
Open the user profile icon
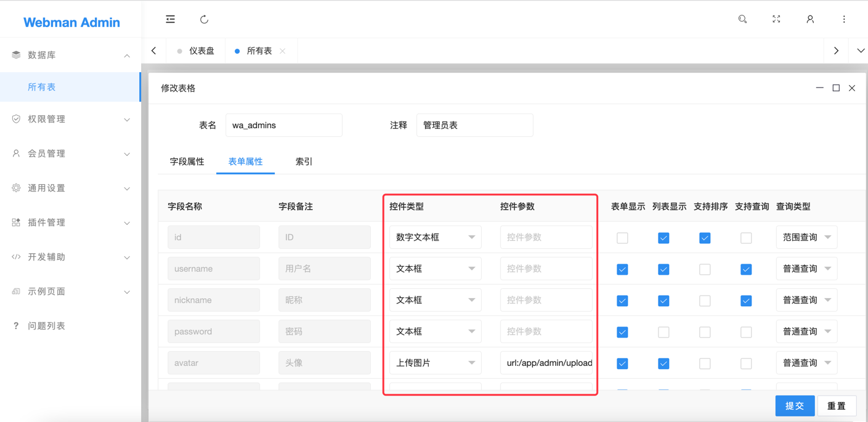point(810,20)
